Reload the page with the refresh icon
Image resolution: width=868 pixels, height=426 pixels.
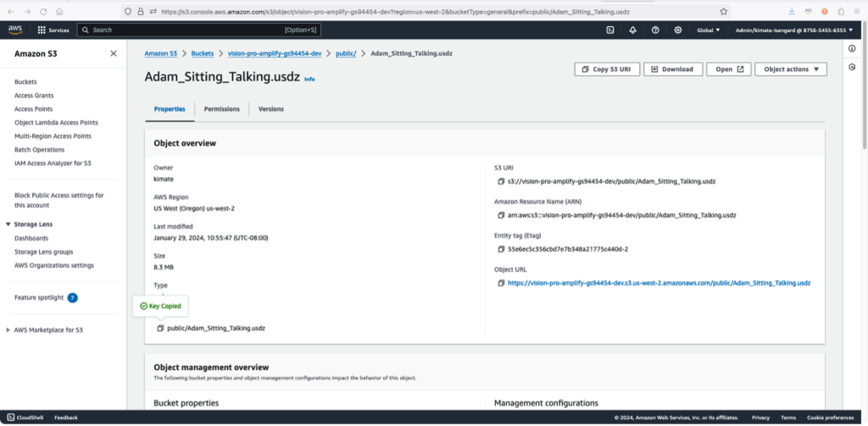(x=44, y=11)
